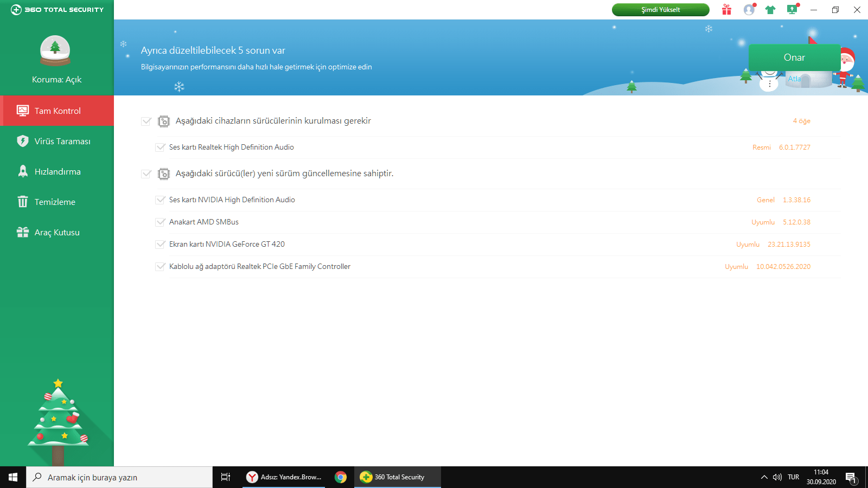
Task: Uncheck Ekran kartı NVIDIA GeForce GT 420
Action: click(x=160, y=244)
